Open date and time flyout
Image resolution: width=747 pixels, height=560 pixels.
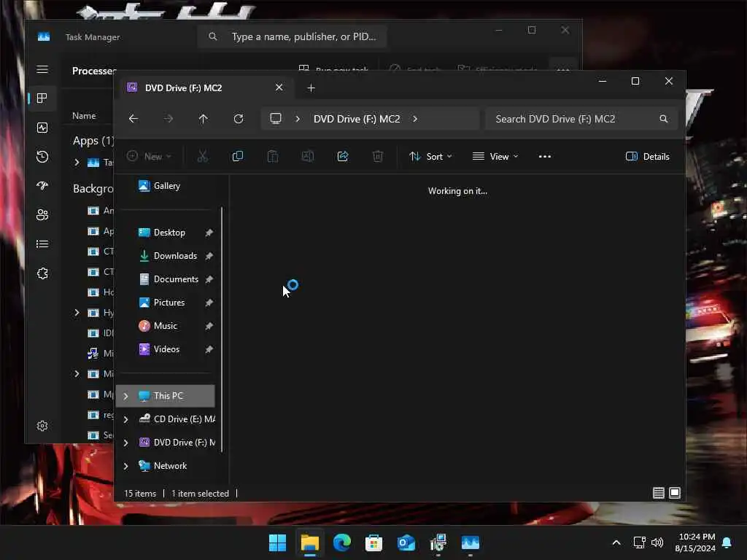click(695, 542)
